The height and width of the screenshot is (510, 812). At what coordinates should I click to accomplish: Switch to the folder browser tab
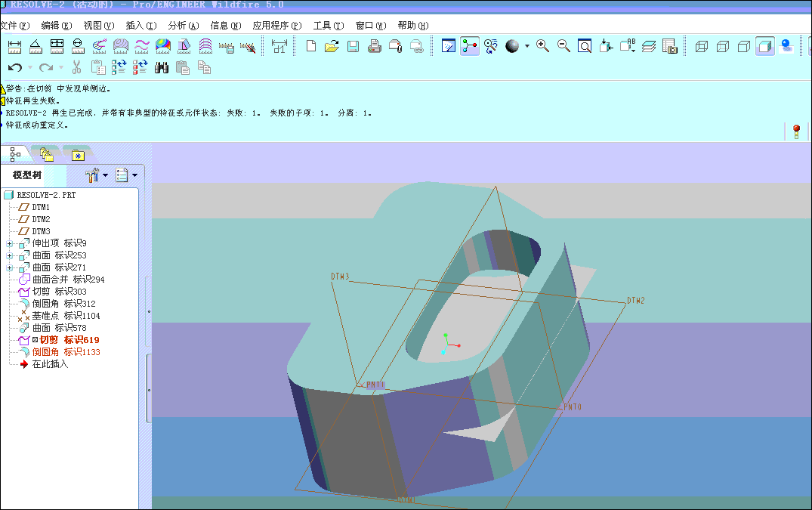click(x=47, y=154)
